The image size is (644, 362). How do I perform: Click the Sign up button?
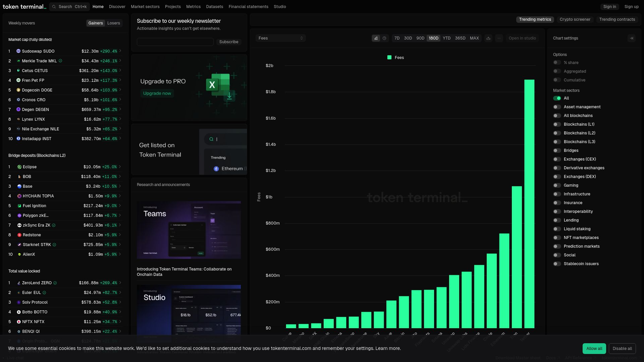[632, 7]
